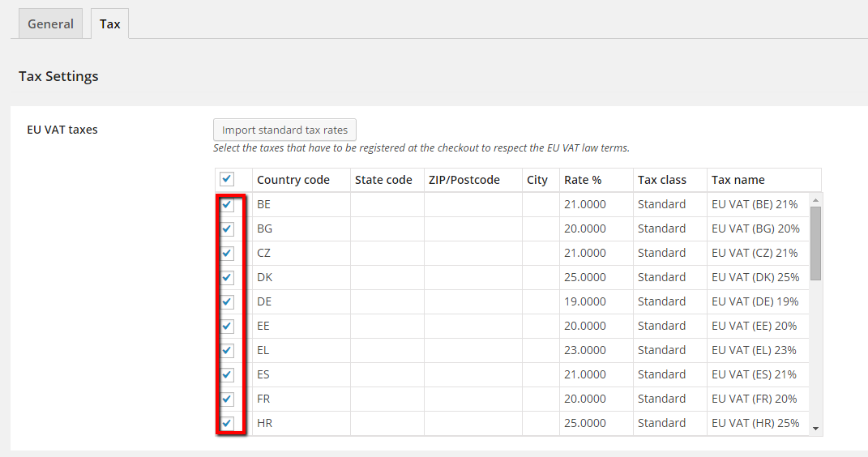Toggle the ES tax rate checkbox

[227, 374]
